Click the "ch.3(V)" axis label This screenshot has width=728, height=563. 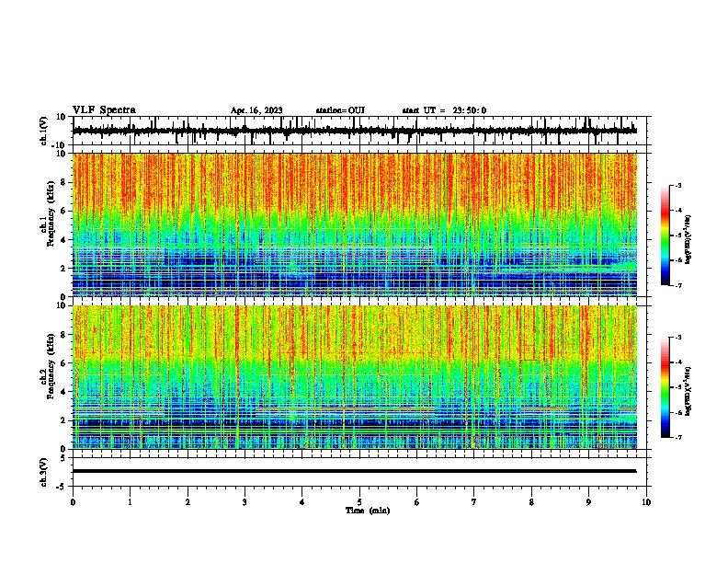(x=44, y=472)
